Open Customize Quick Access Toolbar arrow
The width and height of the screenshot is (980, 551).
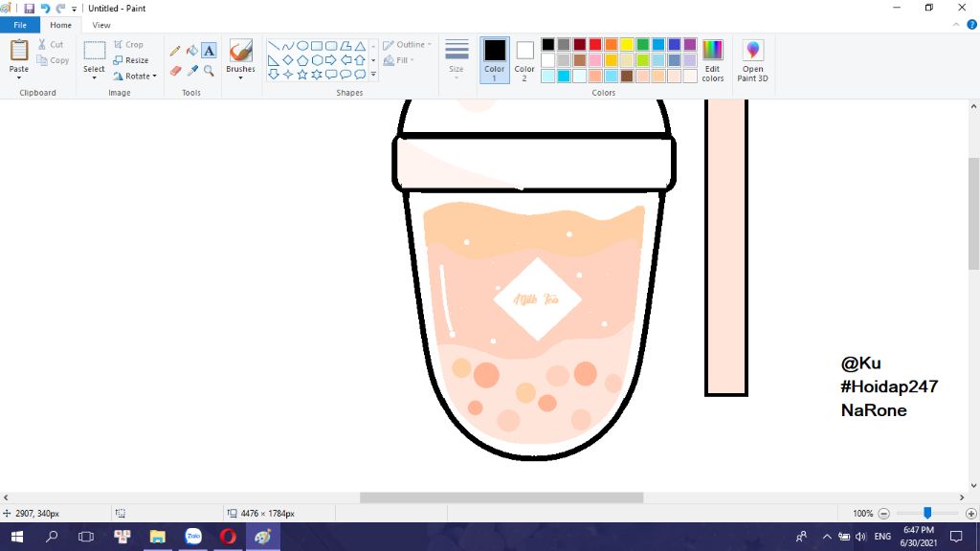coord(74,9)
